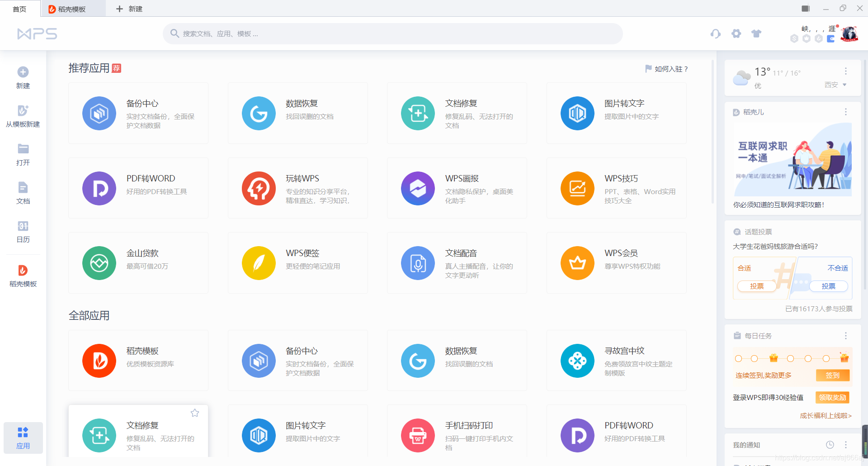Open the weather card three-dot menu

[x=846, y=71]
